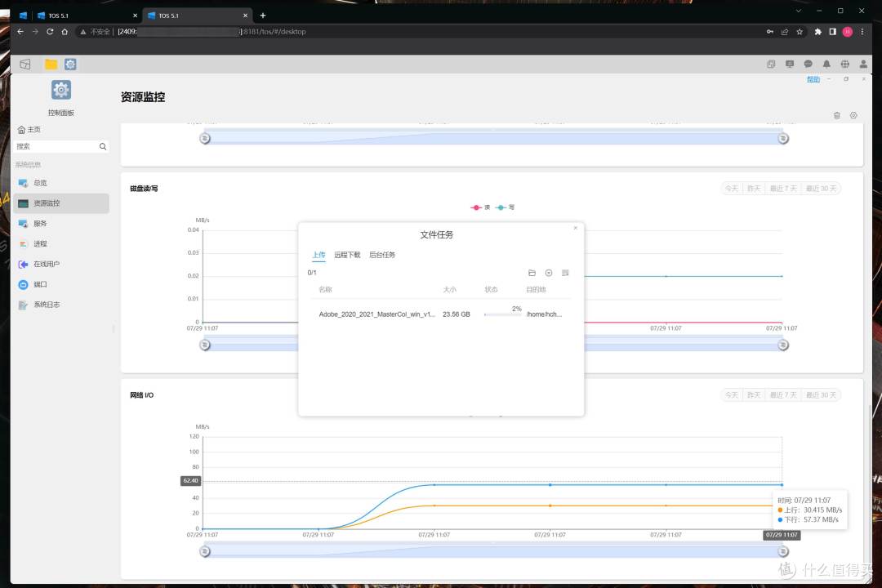Open the yellow file manager folder icon
Image resolution: width=882 pixels, height=588 pixels.
[51, 65]
